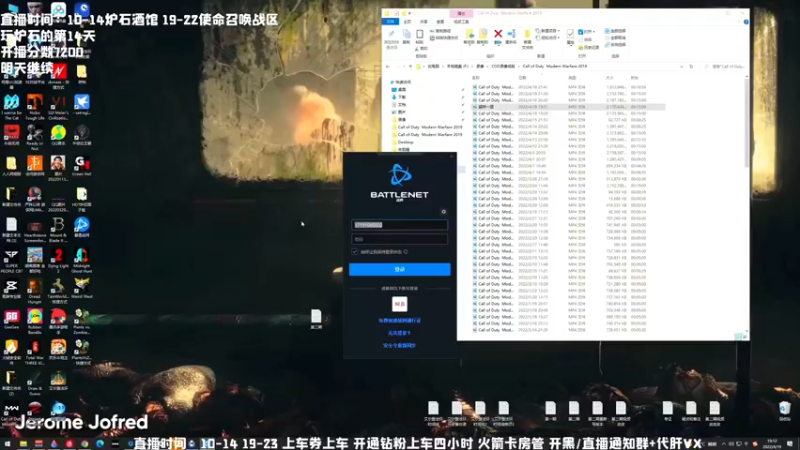Select the Dying Light 2 desktop icon

tap(58, 260)
